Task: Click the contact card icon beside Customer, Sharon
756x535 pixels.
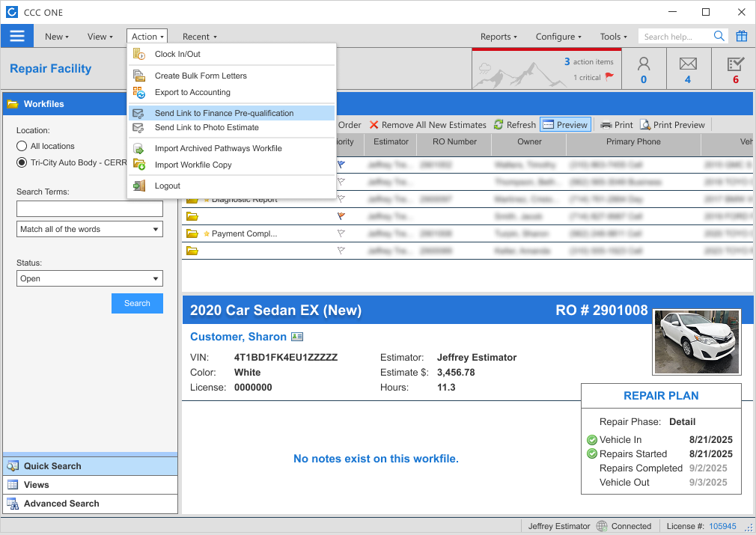Action: point(296,337)
